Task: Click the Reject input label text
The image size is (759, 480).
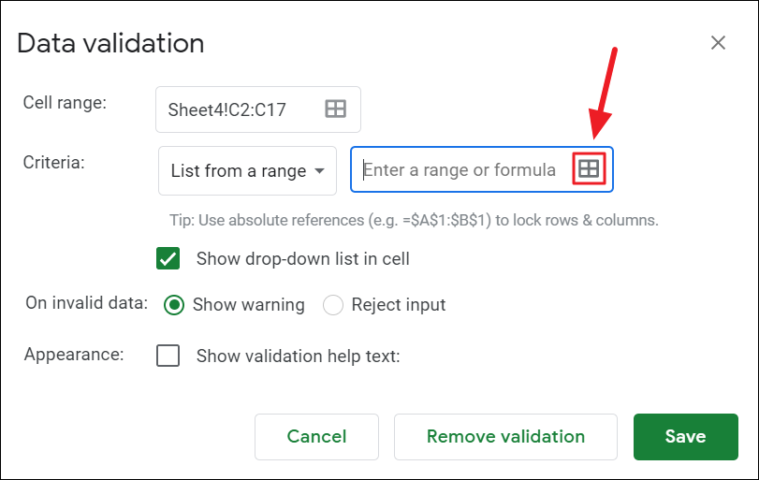Action: [x=398, y=305]
